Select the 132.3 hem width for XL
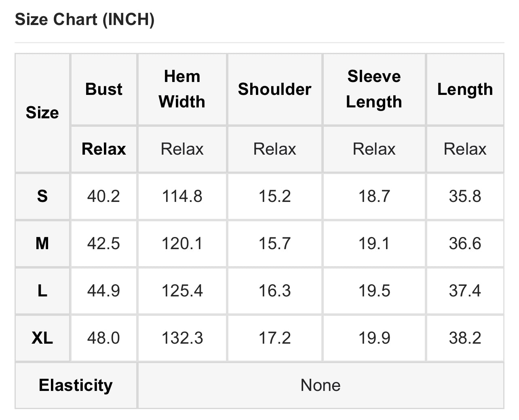 coord(182,338)
